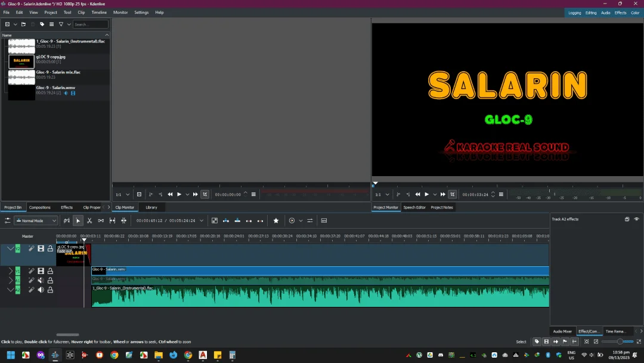Click the Extract timeline zone icon
This screenshot has height=363, width=644.
(x=249, y=221)
